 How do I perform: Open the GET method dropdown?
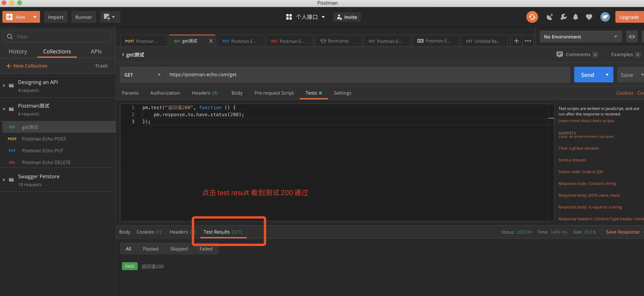click(142, 75)
